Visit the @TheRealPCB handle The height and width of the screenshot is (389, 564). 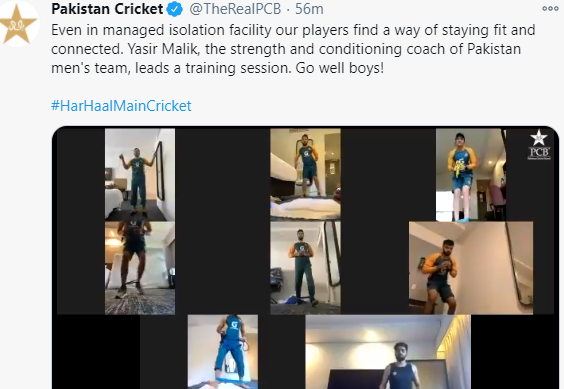pyautogui.click(x=235, y=9)
